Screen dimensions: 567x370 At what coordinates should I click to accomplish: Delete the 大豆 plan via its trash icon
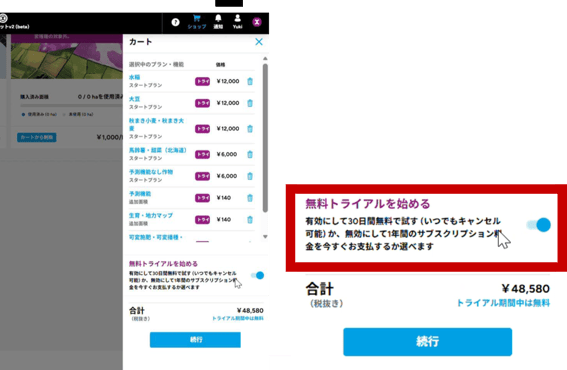[x=250, y=103]
